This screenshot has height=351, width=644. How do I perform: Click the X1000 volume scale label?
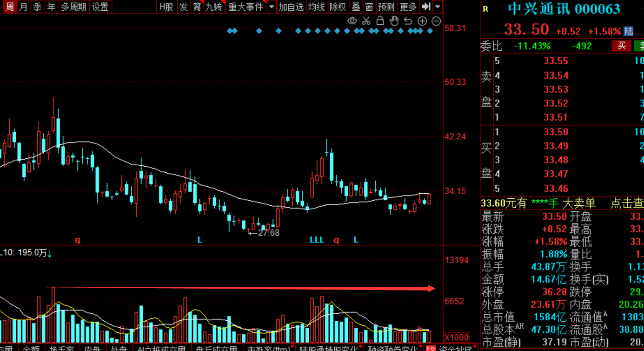(456, 337)
